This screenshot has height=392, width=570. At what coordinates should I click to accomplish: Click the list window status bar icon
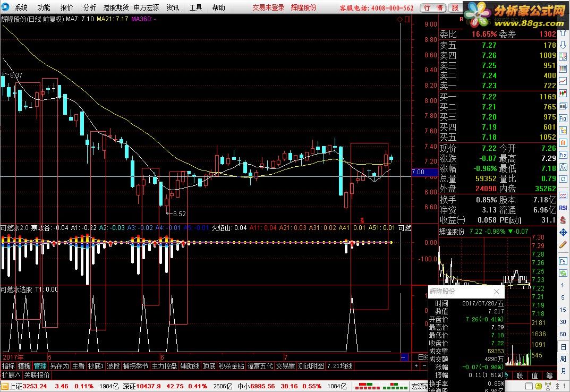[529, 386]
